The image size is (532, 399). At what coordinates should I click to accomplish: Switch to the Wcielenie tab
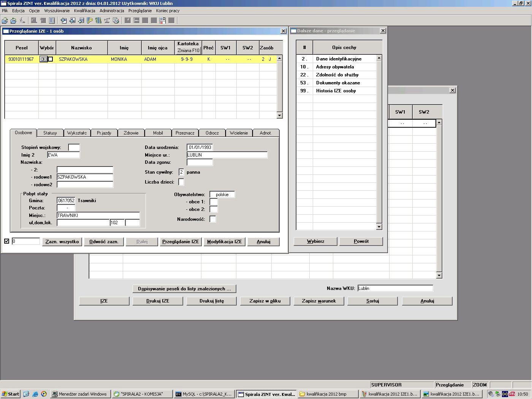coord(239,133)
